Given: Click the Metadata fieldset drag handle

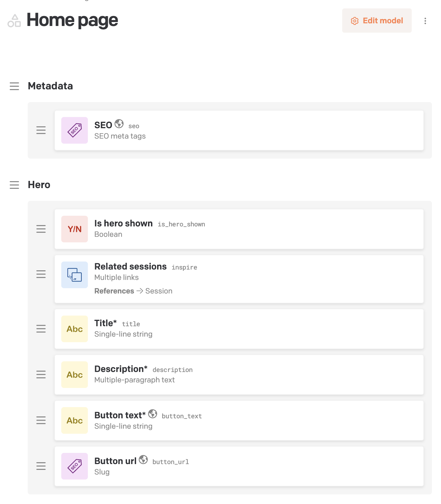Looking at the screenshot, I should (x=14, y=86).
